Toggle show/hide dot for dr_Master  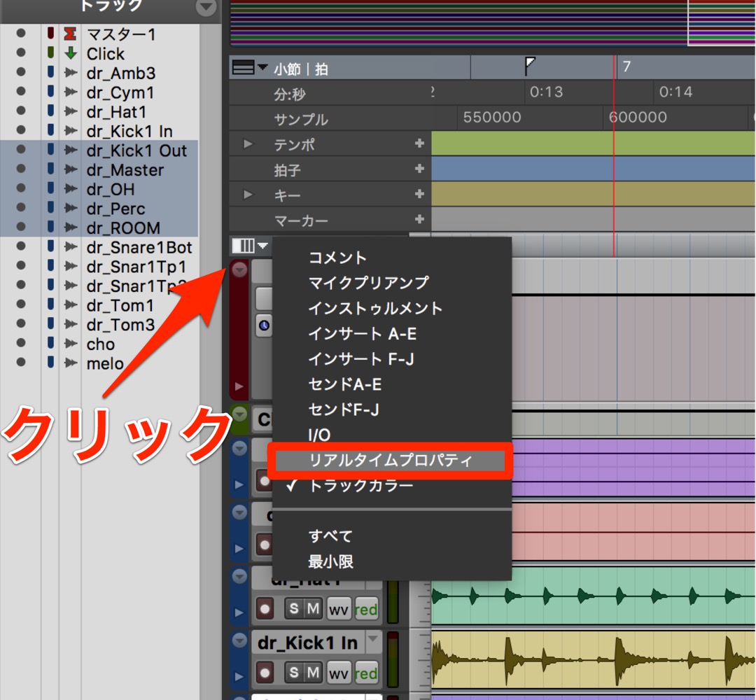pos(21,168)
